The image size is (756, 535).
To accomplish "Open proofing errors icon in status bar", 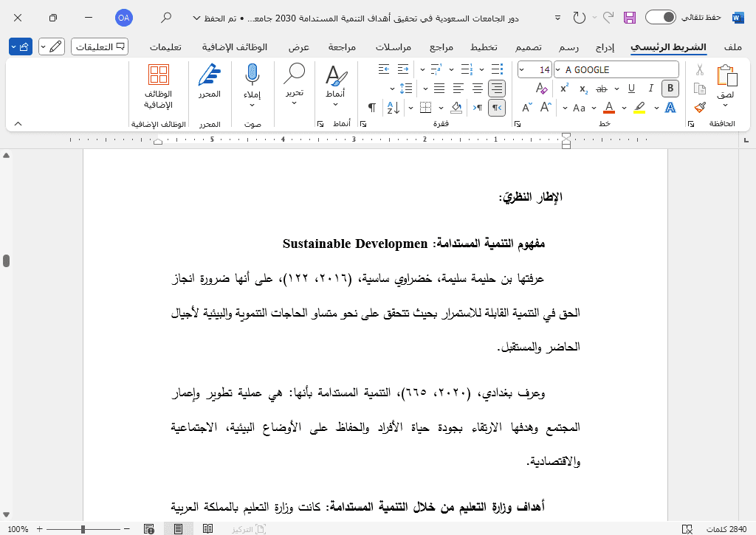I will pos(687,529).
